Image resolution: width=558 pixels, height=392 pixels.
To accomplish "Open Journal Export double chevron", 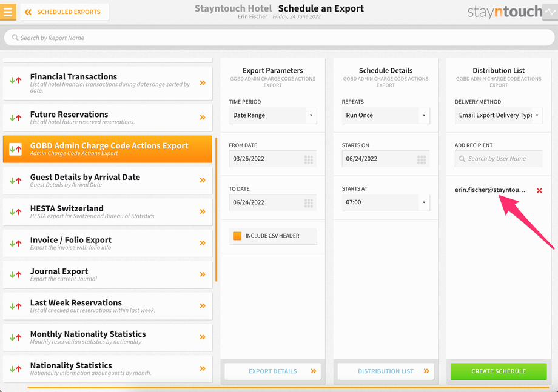I will tap(203, 274).
